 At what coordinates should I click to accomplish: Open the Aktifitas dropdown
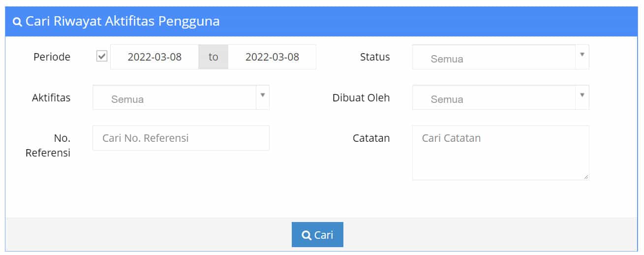click(x=174, y=97)
